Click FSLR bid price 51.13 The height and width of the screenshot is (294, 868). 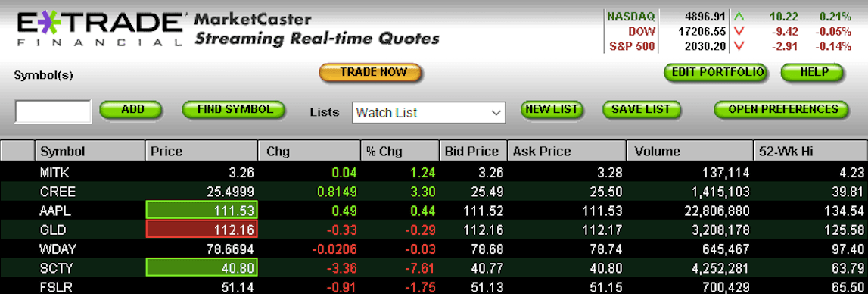pyautogui.click(x=487, y=287)
